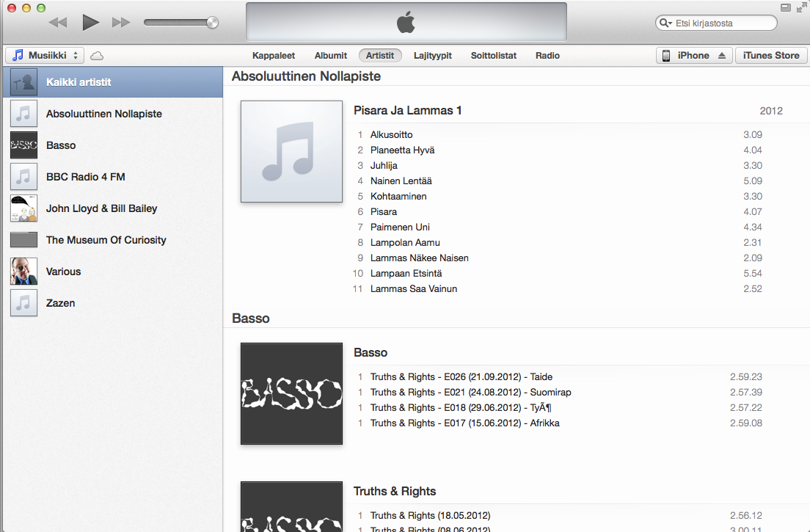Click the Pisara Ja Lammas 1 album artwork
Image resolution: width=810 pixels, height=532 pixels.
(x=291, y=151)
